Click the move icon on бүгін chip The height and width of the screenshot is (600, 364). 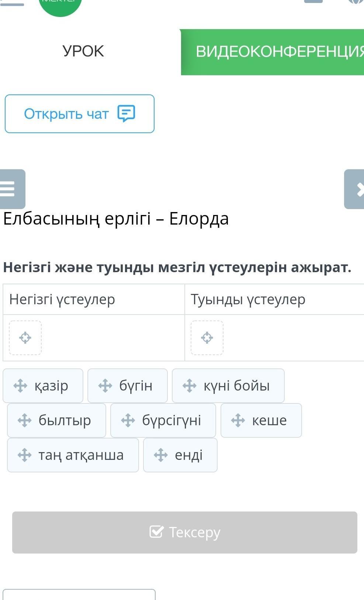(x=105, y=386)
